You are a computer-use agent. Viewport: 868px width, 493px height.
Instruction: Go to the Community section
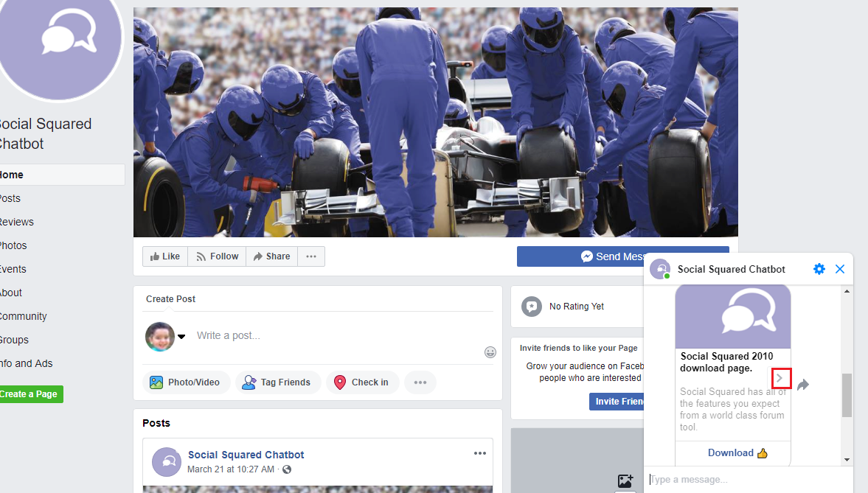tap(23, 316)
